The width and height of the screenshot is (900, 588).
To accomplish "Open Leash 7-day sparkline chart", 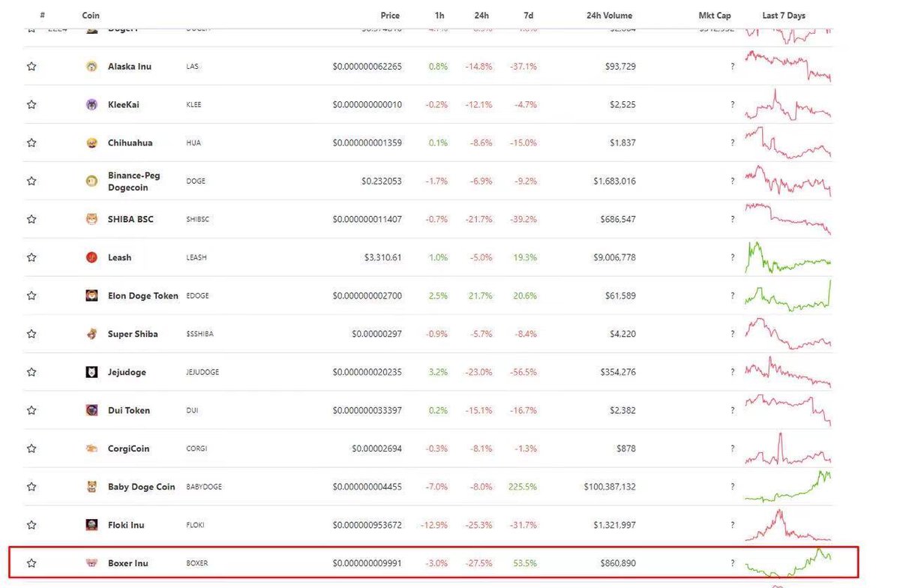I will (787, 258).
